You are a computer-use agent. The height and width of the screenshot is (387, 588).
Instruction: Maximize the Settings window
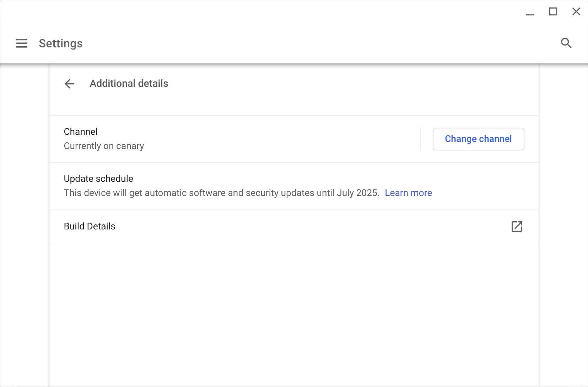tap(553, 12)
